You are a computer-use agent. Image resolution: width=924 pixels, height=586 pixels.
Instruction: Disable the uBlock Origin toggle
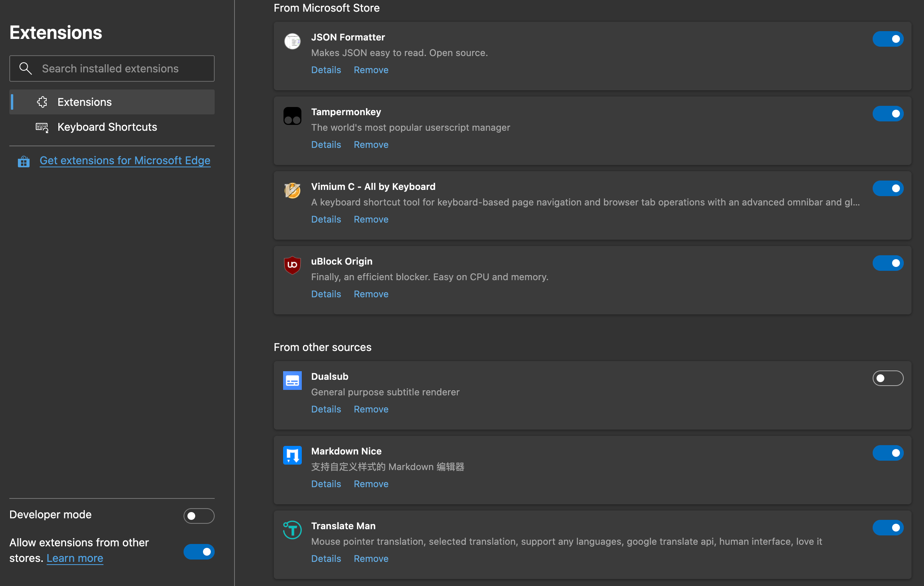[888, 263]
